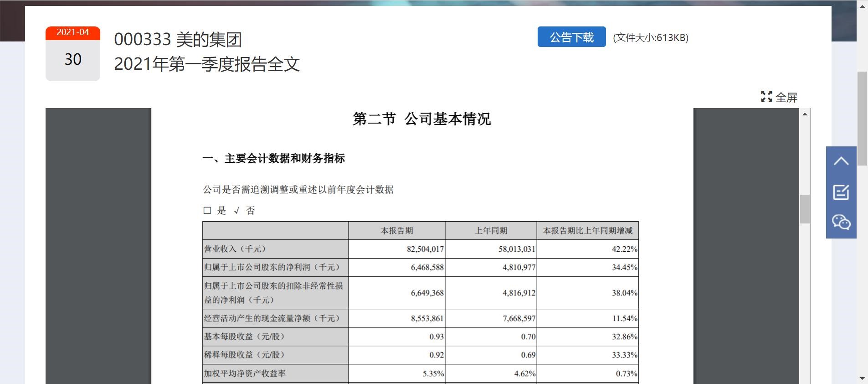
Task: Click value 4,816,912
Action: click(519, 293)
